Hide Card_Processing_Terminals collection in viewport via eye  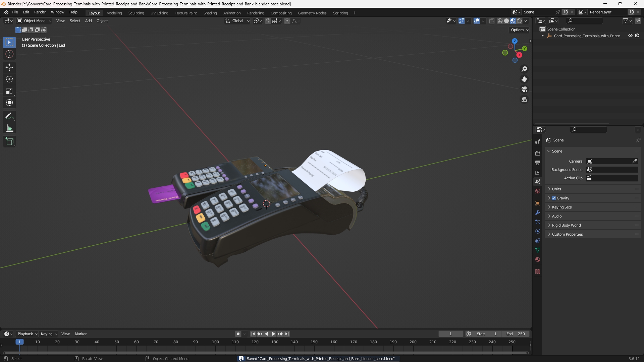630,36
